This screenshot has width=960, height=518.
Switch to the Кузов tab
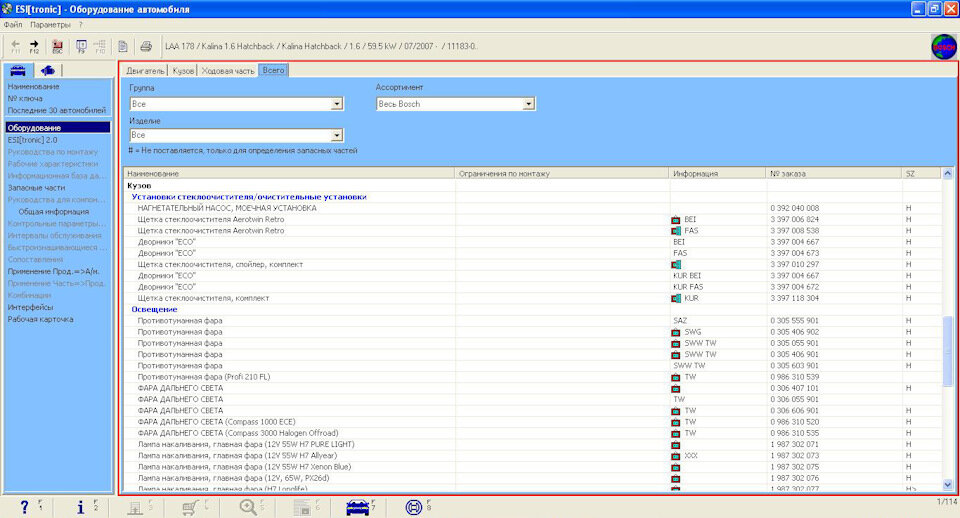coord(183,71)
